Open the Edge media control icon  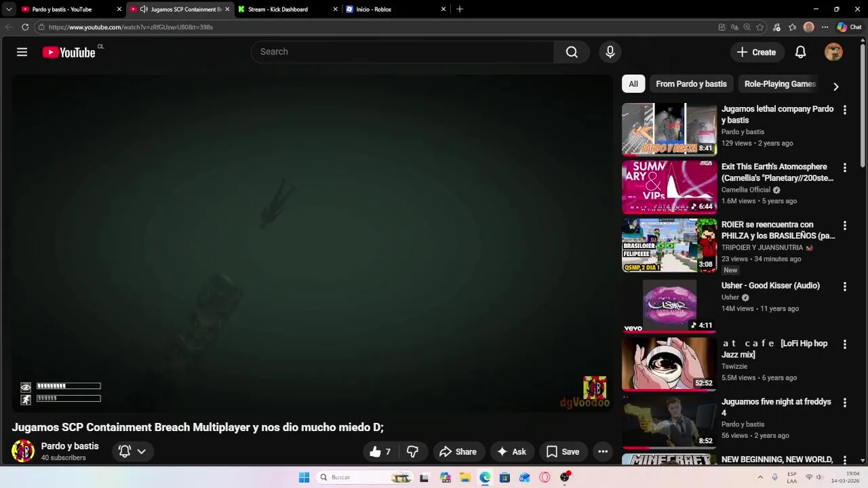click(x=776, y=27)
